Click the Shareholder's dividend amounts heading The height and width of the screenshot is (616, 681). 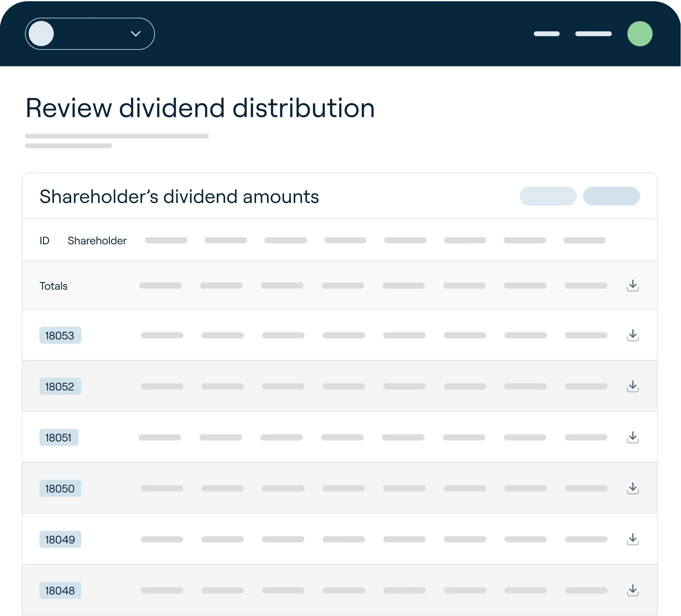[179, 197]
